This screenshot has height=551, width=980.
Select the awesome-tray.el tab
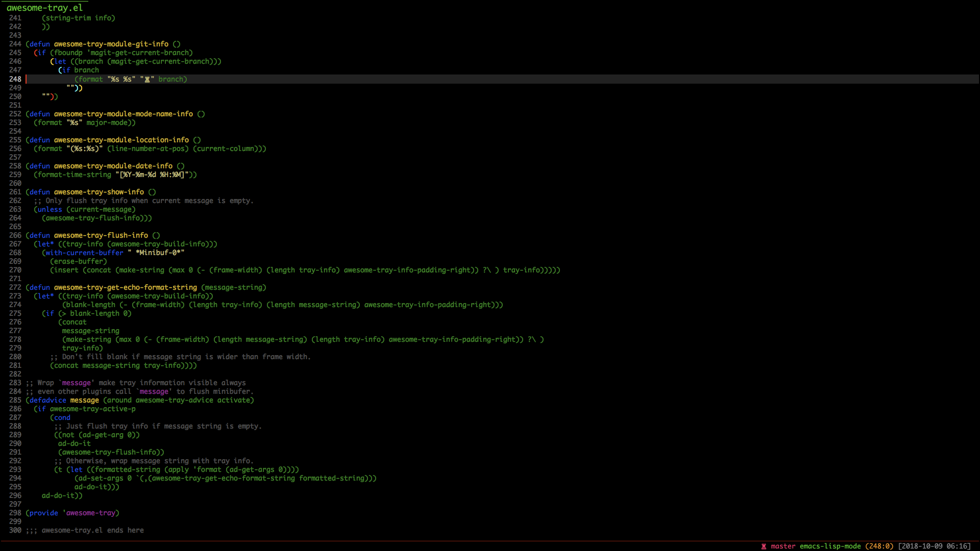pyautogui.click(x=44, y=8)
